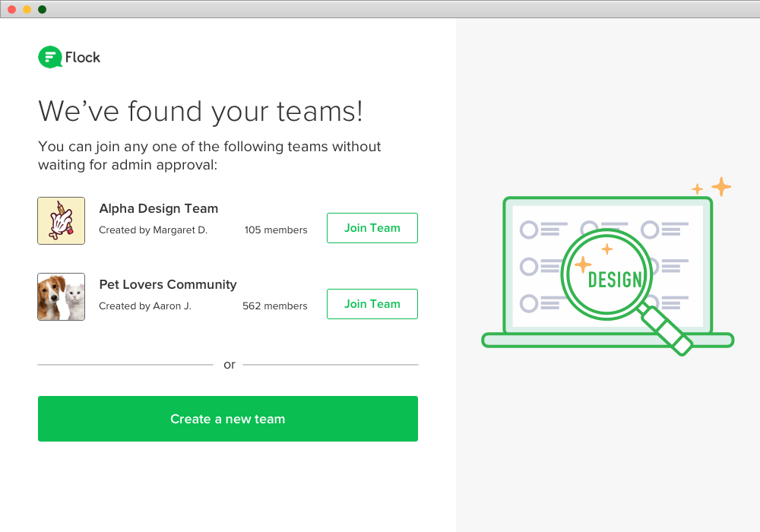Click the 105 members count
This screenshot has height=532, width=760.
[276, 230]
